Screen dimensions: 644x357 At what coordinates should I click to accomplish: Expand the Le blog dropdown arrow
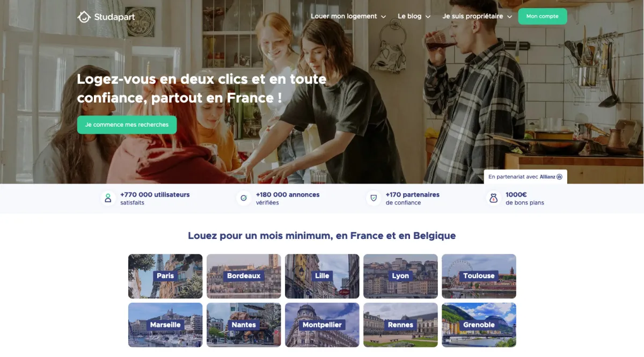428,17
